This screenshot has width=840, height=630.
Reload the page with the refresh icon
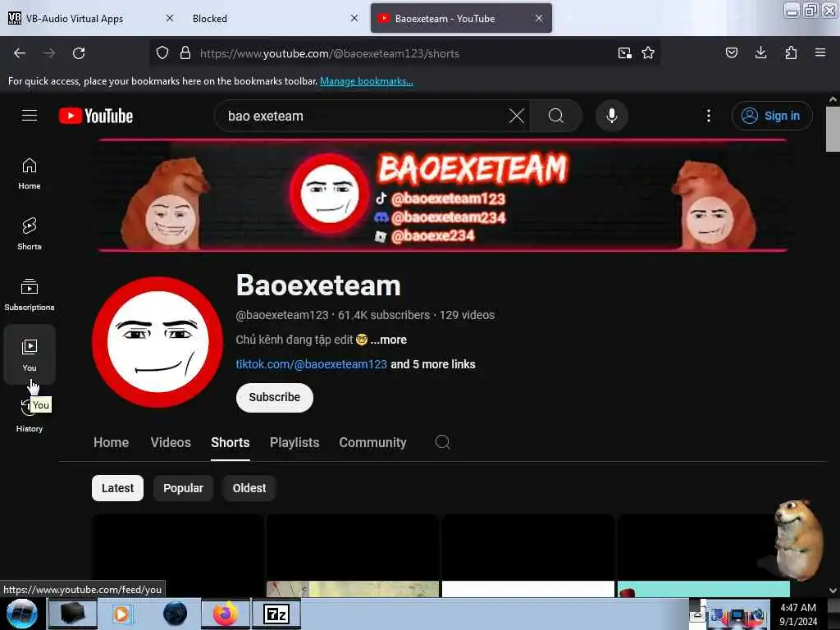pyautogui.click(x=79, y=53)
